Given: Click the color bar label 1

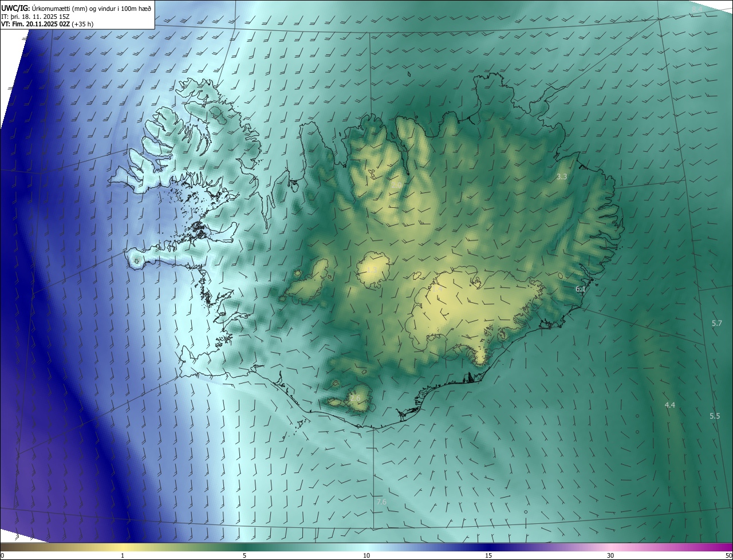Looking at the screenshot, I should point(123,556).
